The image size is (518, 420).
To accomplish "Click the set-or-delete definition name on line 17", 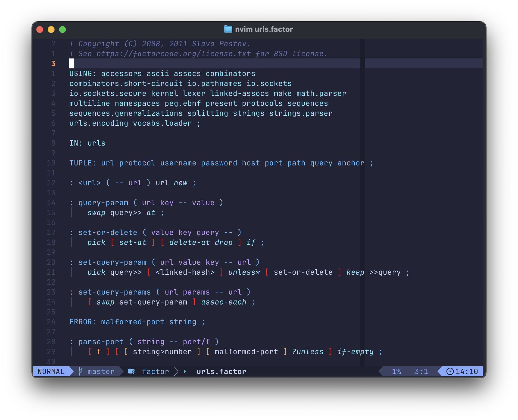I will click(108, 232).
